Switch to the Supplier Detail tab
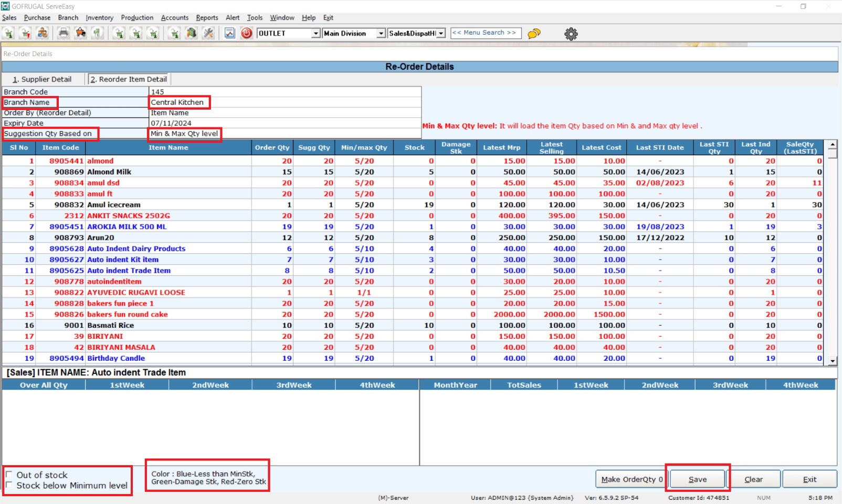The width and height of the screenshot is (842, 504). pyautogui.click(x=42, y=79)
